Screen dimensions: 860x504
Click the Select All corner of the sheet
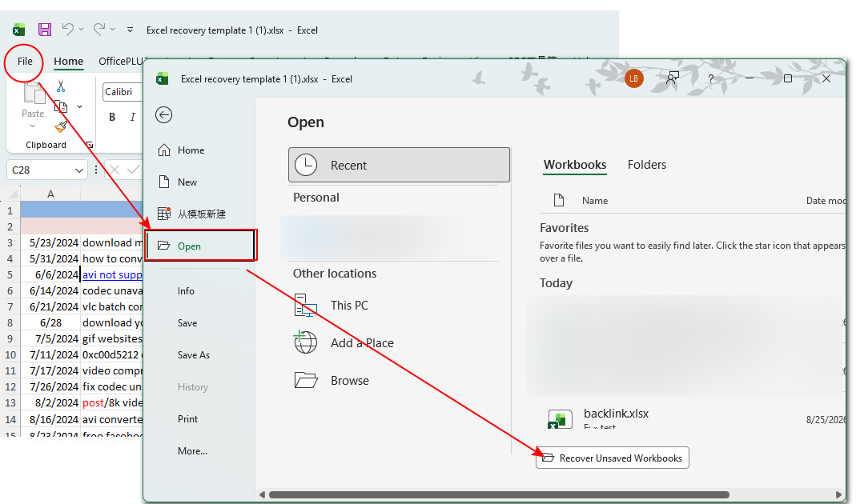click(x=11, y=194)
